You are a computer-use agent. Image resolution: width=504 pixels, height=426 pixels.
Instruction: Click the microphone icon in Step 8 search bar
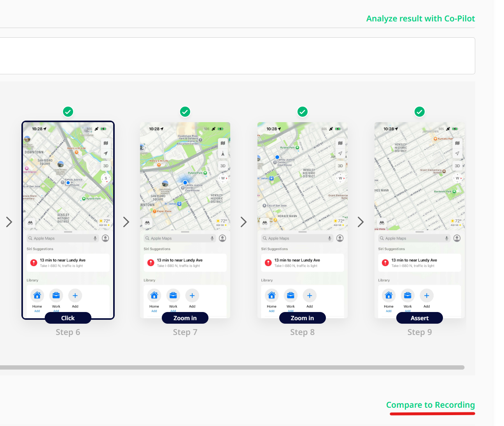(330, 238)
